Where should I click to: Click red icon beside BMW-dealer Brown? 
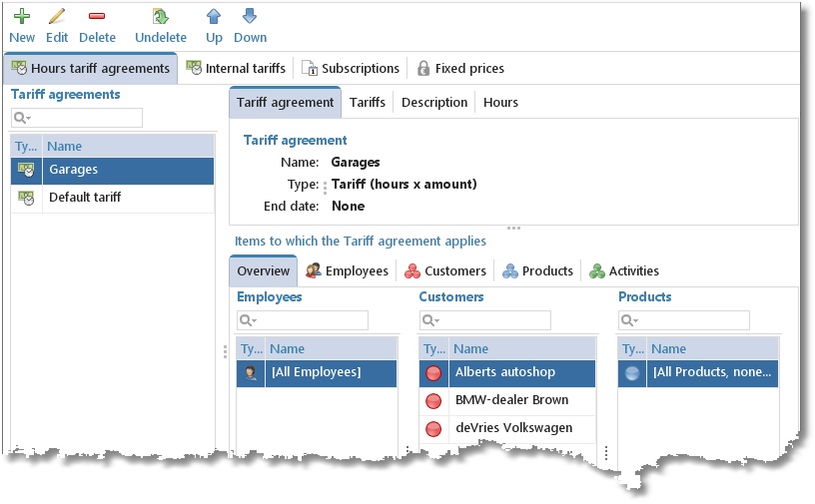(433, 400)
